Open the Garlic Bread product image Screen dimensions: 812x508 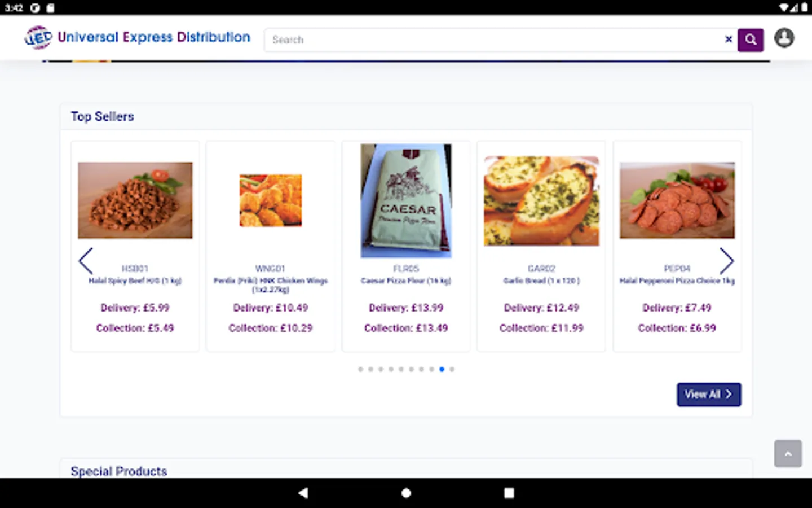[x=541, y=200]
